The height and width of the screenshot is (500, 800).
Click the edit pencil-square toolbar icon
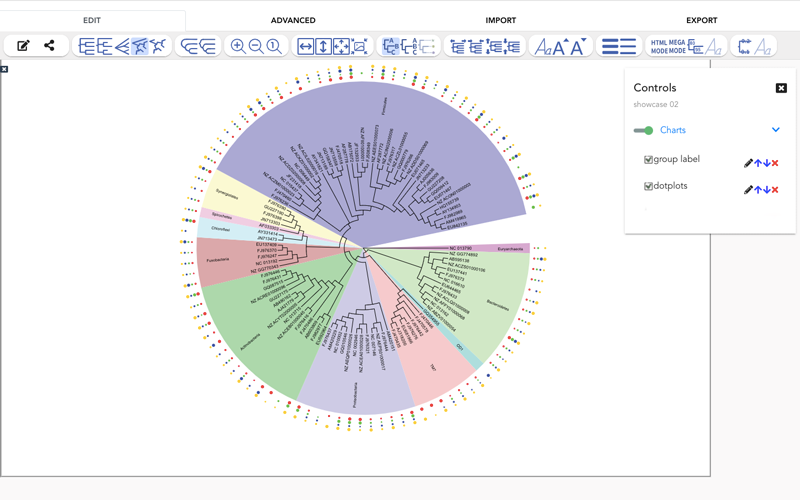coord(23,46)
